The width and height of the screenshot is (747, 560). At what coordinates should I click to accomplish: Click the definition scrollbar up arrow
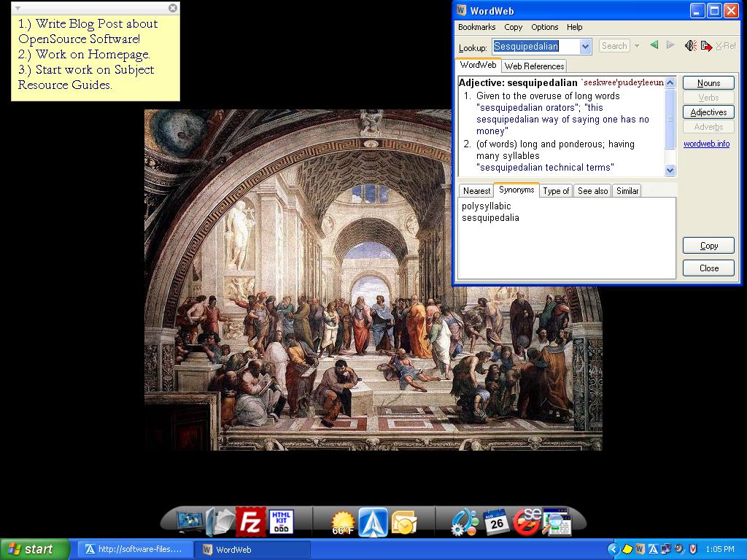click(x=670, y=83)
